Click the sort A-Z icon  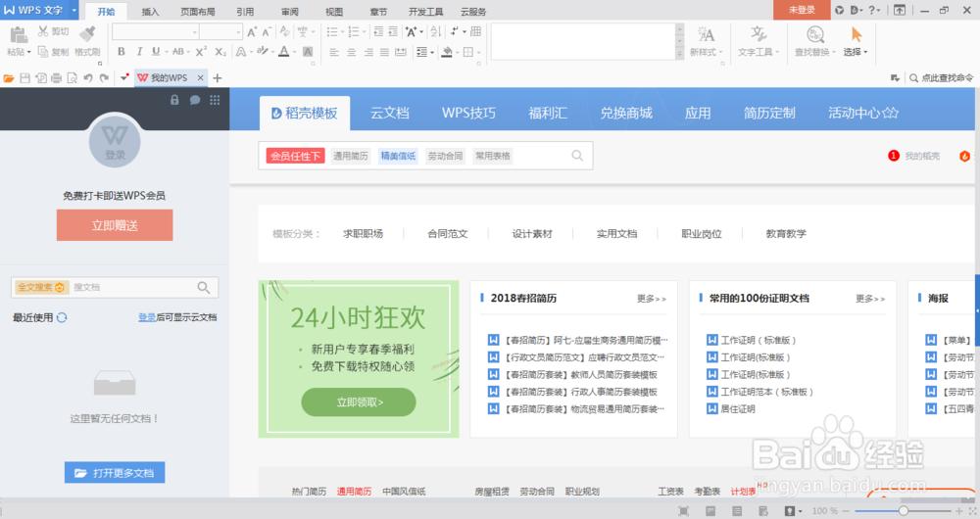436,31
